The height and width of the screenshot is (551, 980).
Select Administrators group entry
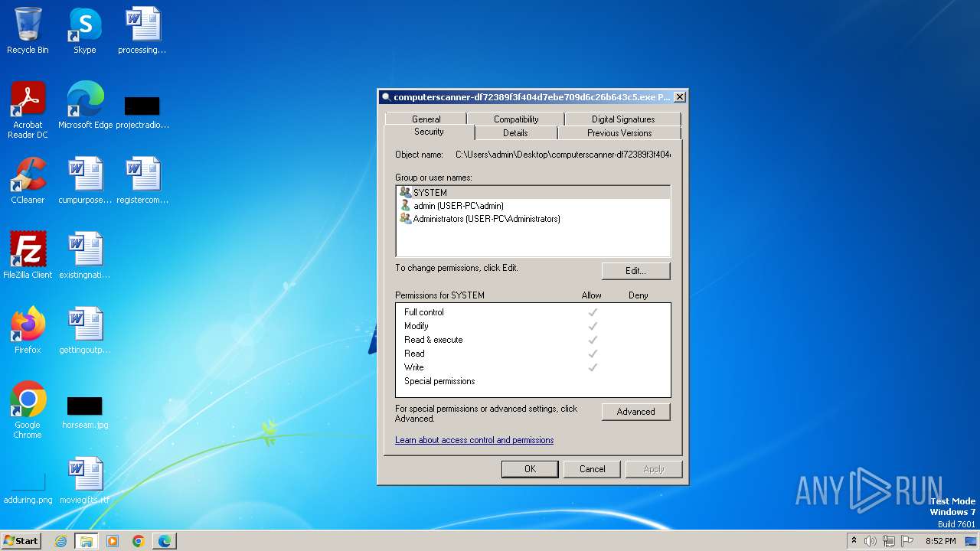click(x=533, y=219)
